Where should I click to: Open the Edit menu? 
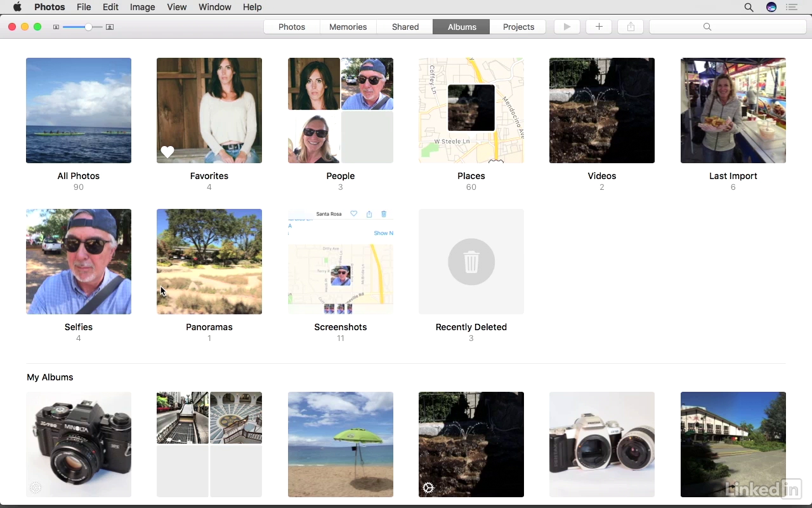[110, 7]
